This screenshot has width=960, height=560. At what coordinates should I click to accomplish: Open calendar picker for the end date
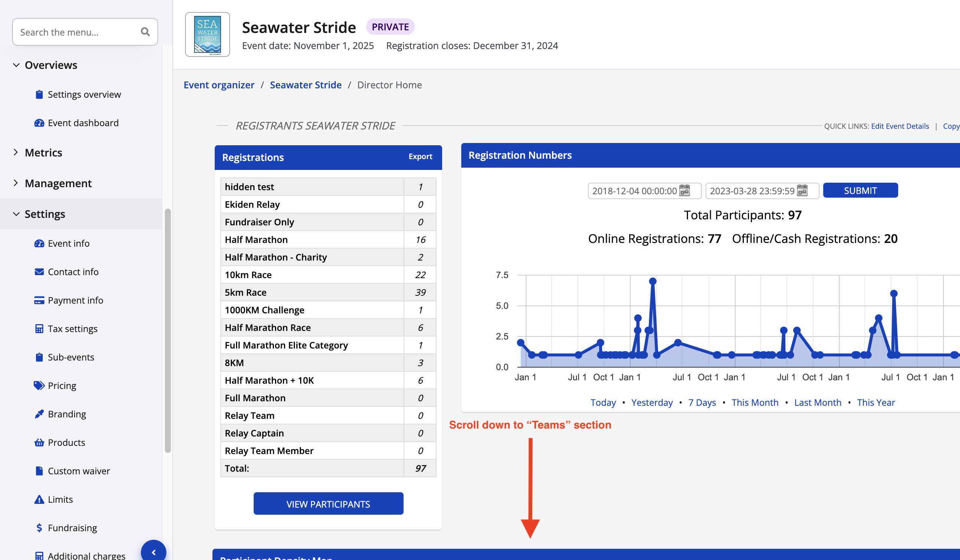coord(802,190)
